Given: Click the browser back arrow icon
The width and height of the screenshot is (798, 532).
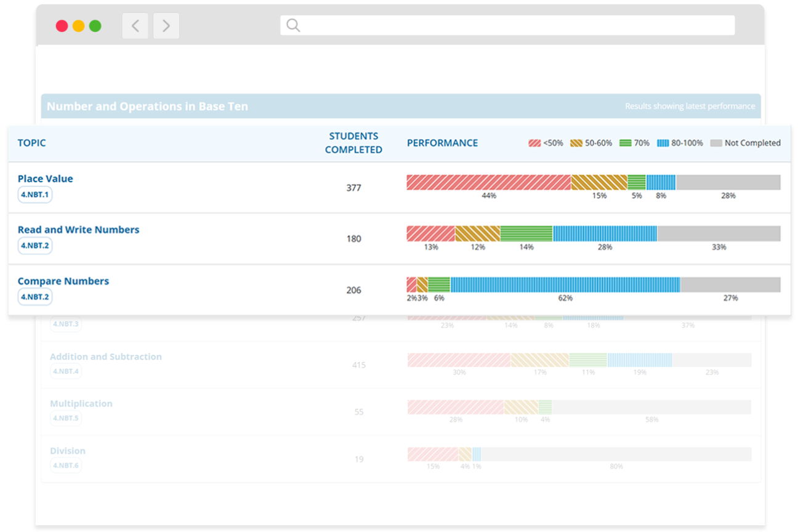Looking at the screenshot, I should tap(135, 25).
